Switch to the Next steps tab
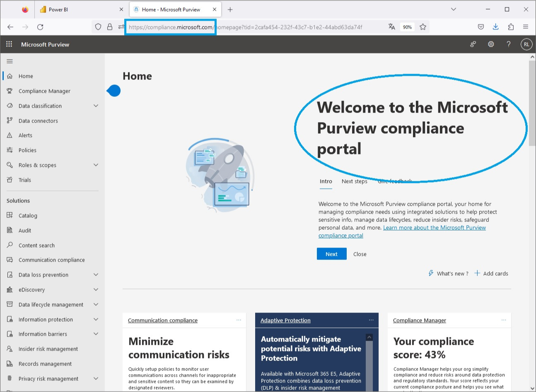The height and width of the screenshot is (392, 536). [x=354, y=181]
